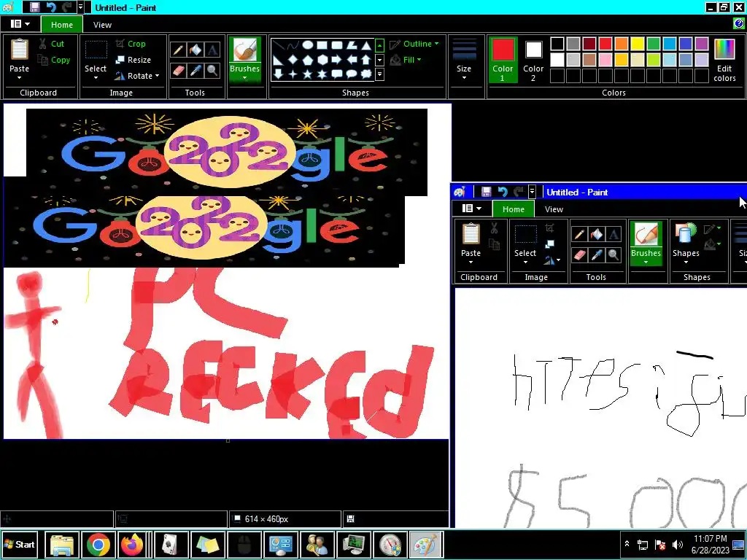Select the Magnifier tool in main Paint window
This screenshot has height=560, width=747.
(212, 71)
